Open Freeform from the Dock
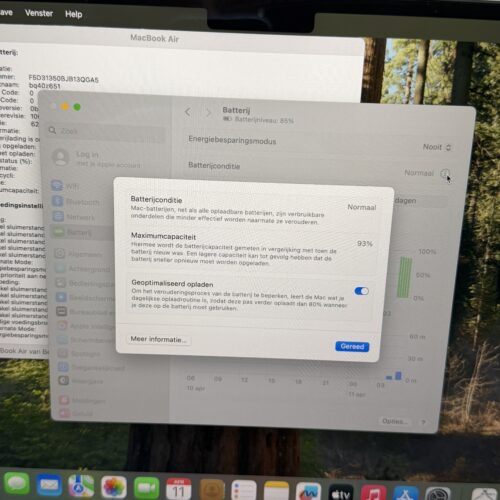This screenshot has width=500, height=500. pyautogui.click(x=309, y=492)
